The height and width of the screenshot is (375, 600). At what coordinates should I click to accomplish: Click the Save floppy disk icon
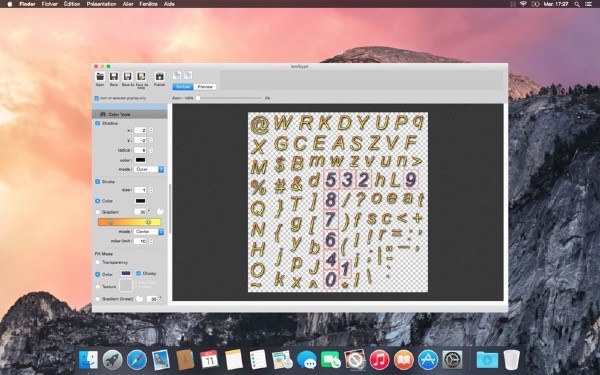coord(114,77)
